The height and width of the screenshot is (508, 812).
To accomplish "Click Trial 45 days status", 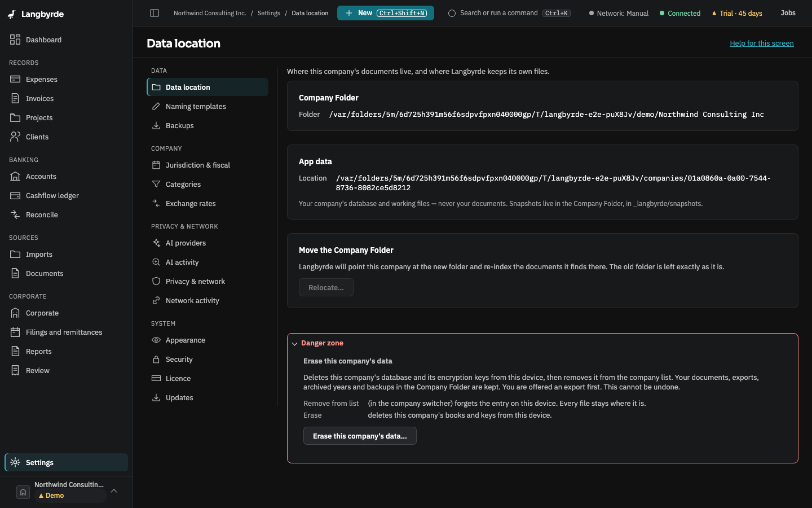I will click(737, 13).
